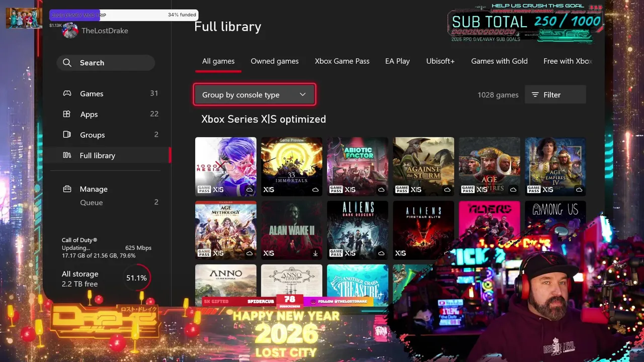Viewport: 644px width, 362px height.
Task: Click Game Pass badge on Abiotic Factor tile
Action: (336, 190)
